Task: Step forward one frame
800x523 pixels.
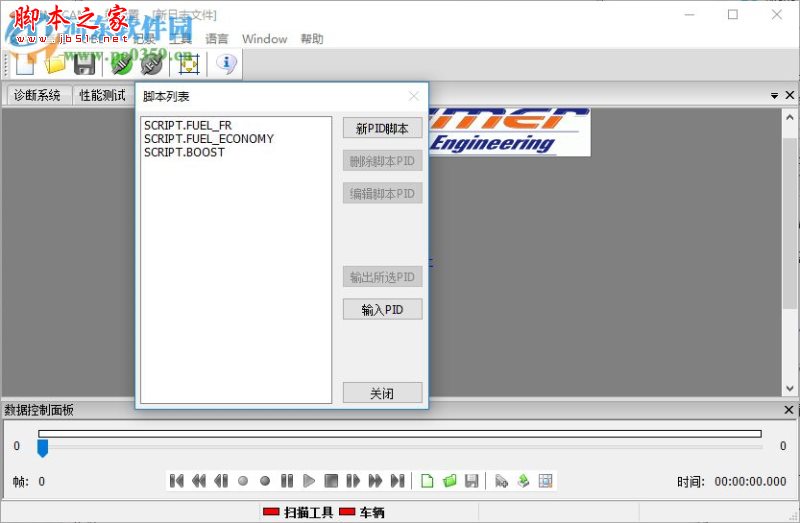Action: coord(353,481)
